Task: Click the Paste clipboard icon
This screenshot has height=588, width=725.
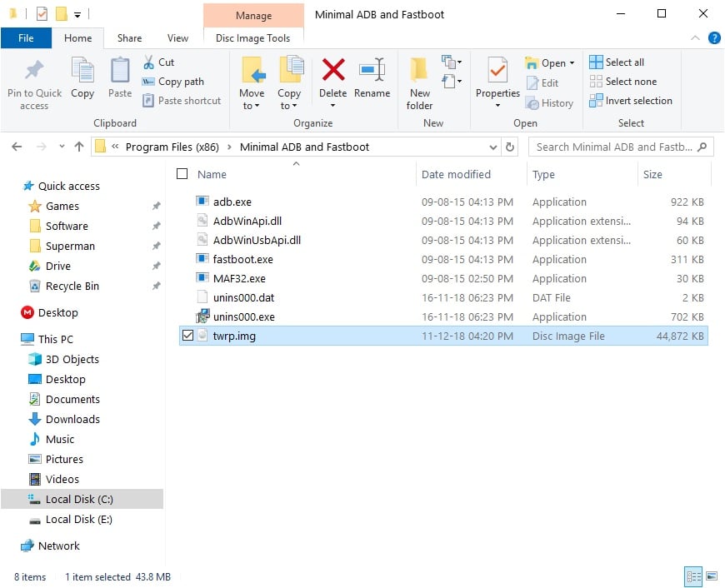Action: [x=120, y=70]
